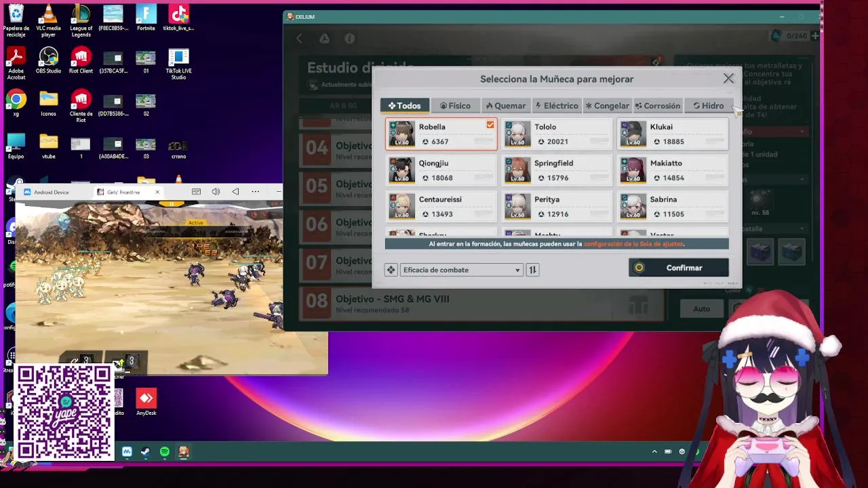This screenshot has width=868, height=488.
Task: Open the desktop file named 1
Action: pos(81,146)
